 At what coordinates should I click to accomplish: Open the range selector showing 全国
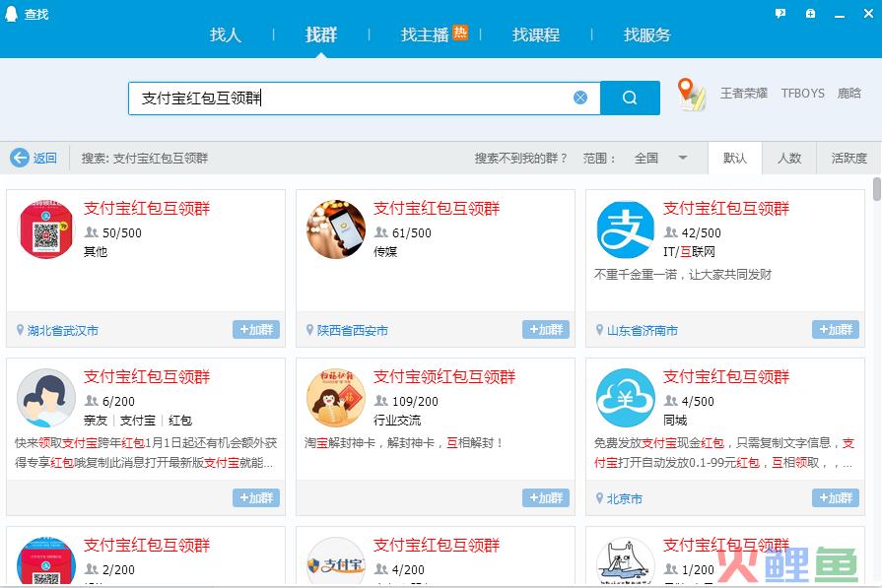point(660,158)
